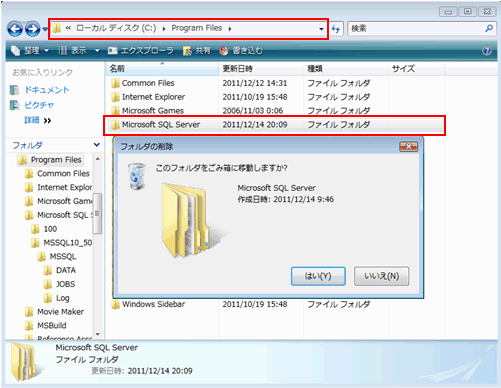
Task: Confirm deletion with the はい(Y) button
Action: pos(318,276)
